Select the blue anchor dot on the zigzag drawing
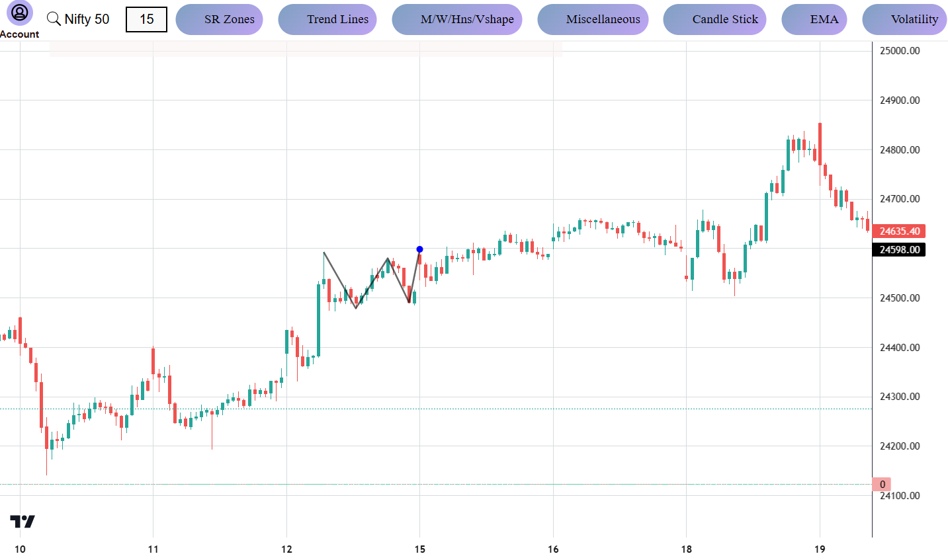948x560 pixels. click(419, 249)
